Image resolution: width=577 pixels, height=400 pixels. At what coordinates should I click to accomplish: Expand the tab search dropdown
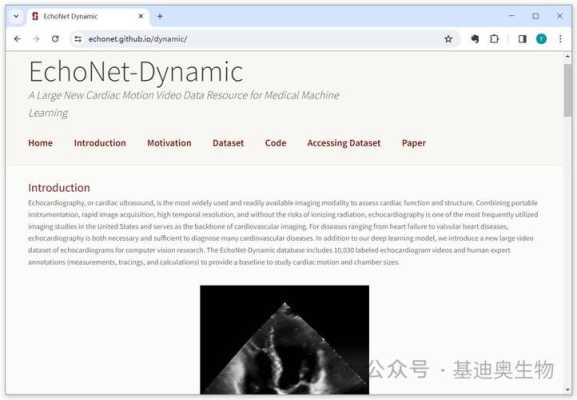(x=16, y=16)
